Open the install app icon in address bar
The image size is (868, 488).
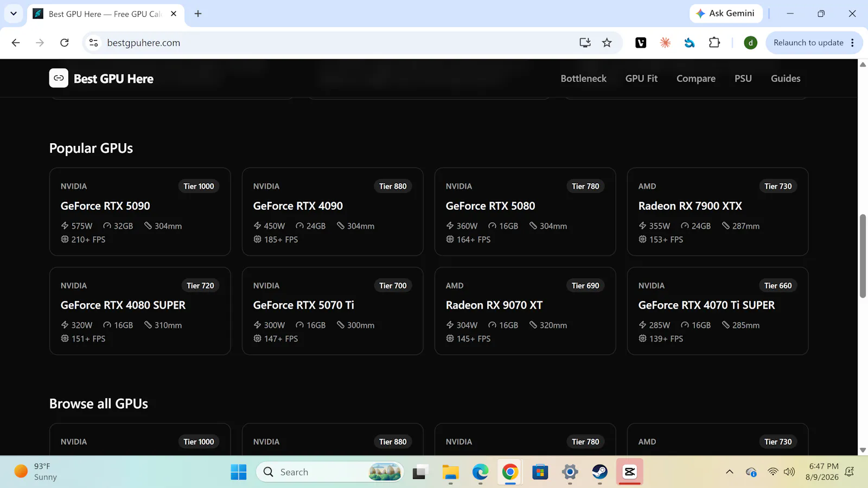(585, 43)
